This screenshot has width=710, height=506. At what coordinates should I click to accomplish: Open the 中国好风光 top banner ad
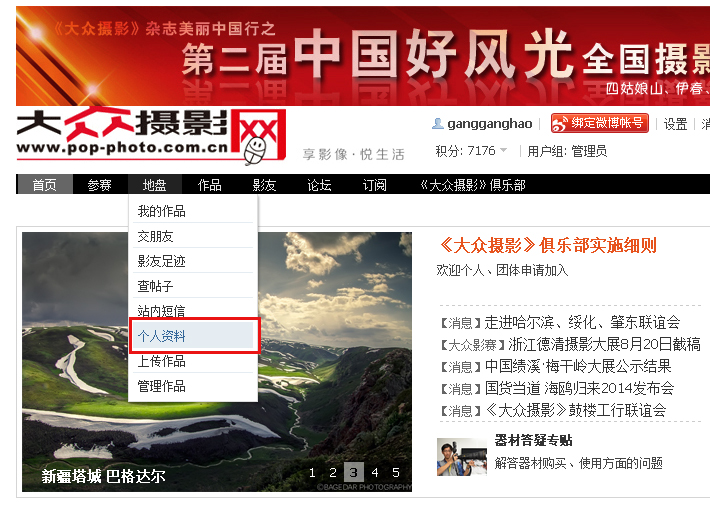363,56
